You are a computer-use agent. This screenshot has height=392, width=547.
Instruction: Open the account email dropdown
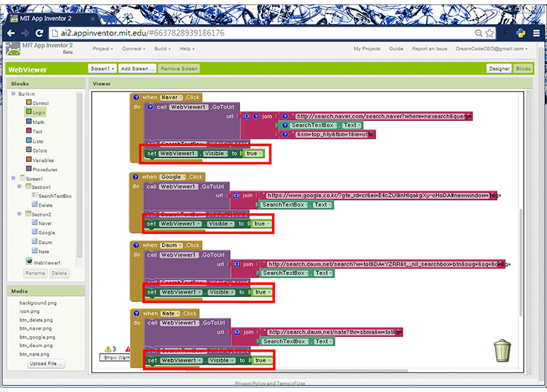492,48
